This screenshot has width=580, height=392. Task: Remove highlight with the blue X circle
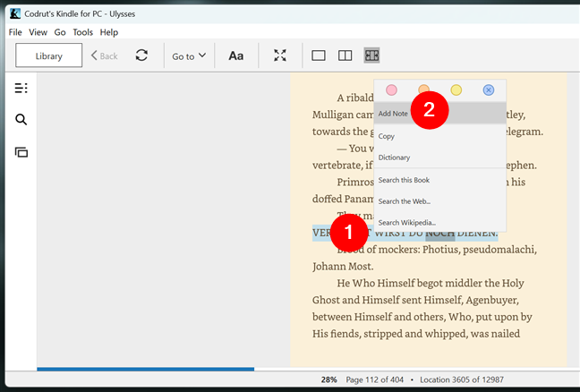(488, 89)
